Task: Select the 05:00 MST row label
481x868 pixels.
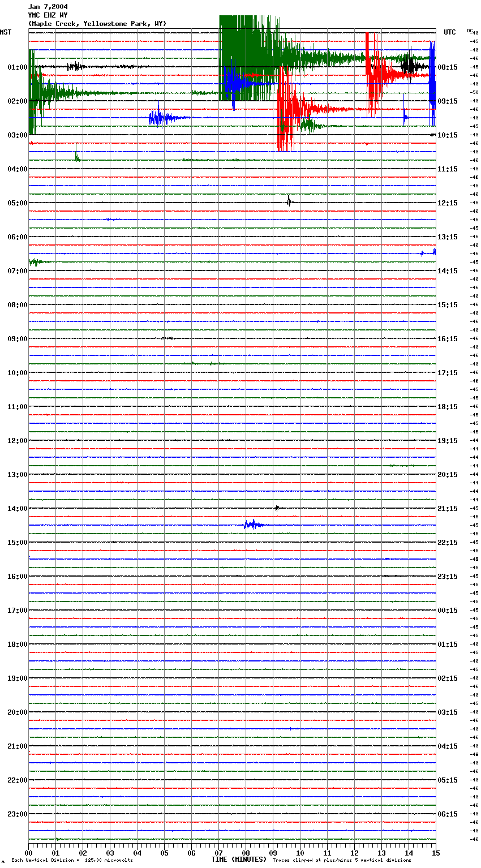Action: coord(18,203)
